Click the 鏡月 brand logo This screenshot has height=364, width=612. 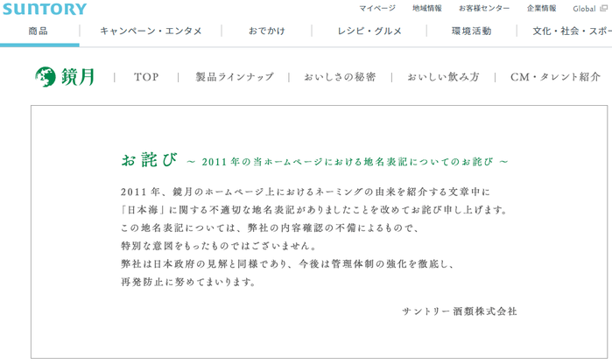(65, 76)
